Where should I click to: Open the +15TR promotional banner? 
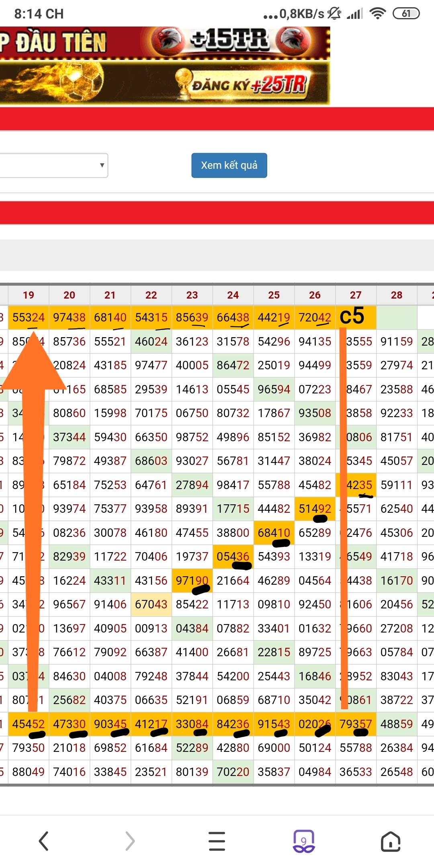229,41
